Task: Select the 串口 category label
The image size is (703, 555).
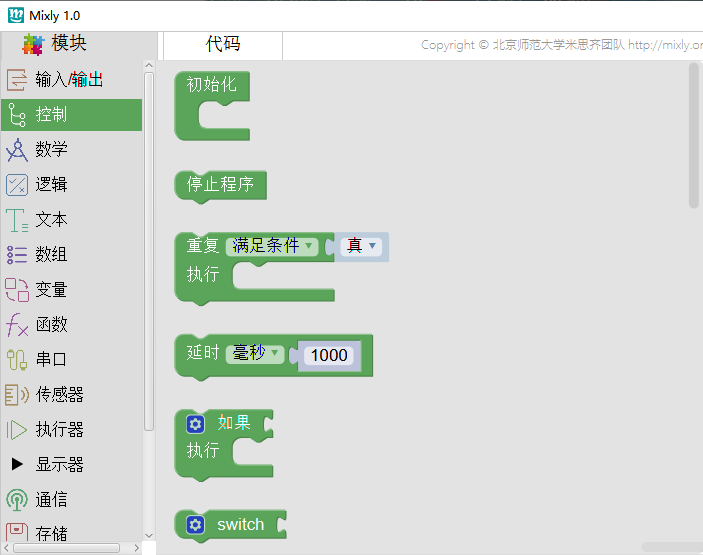Action: point(52,360)
